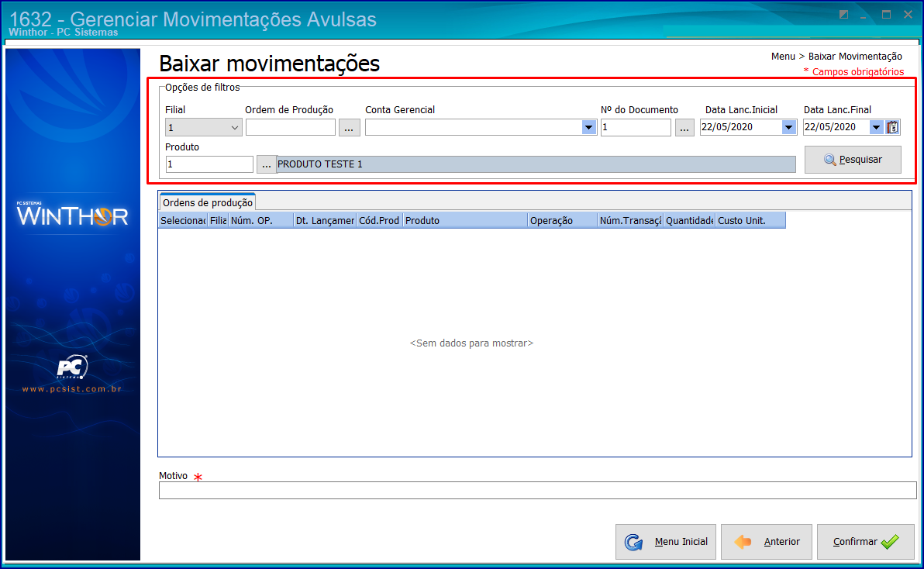Screen dimensions: 924x569
Task: Click the window restore-down icon in title bar
Action: point(844,15)
